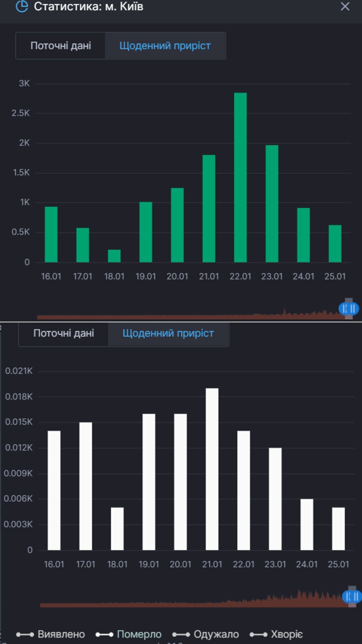This screenshot has height=644, width=362.
Task: Click the line marker icon beside Хворіє
Action: [258, 634]
